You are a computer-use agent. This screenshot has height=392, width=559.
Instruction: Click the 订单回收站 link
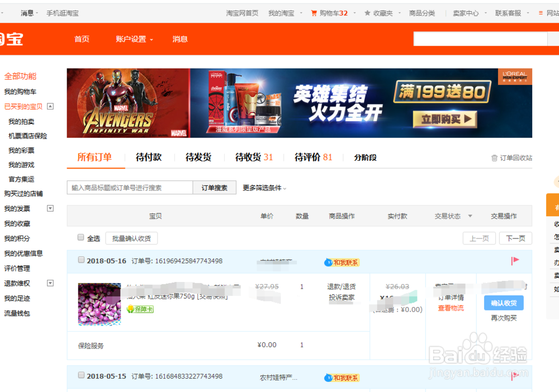(515, 157)
